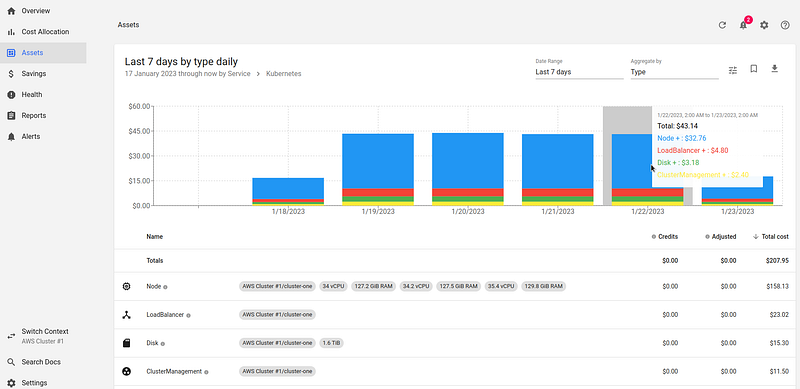Click the 1/18/2023 blue bar segment

coord(288,188)
